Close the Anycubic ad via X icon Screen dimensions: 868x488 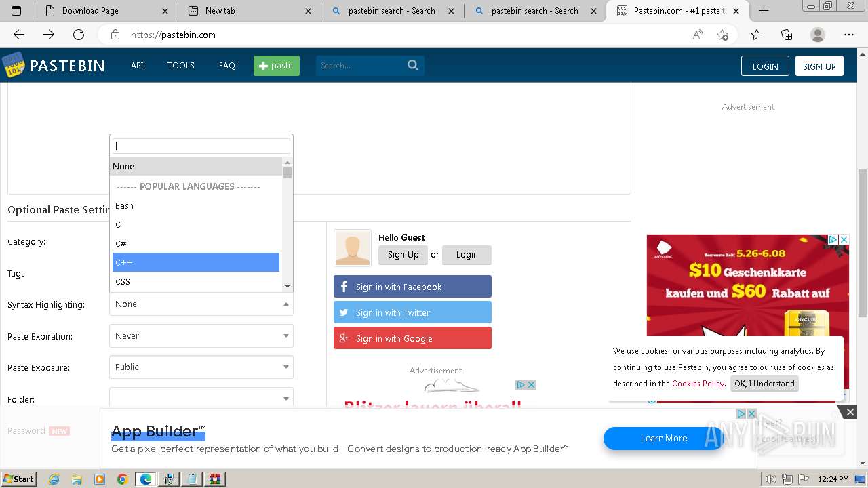[844, 240]
